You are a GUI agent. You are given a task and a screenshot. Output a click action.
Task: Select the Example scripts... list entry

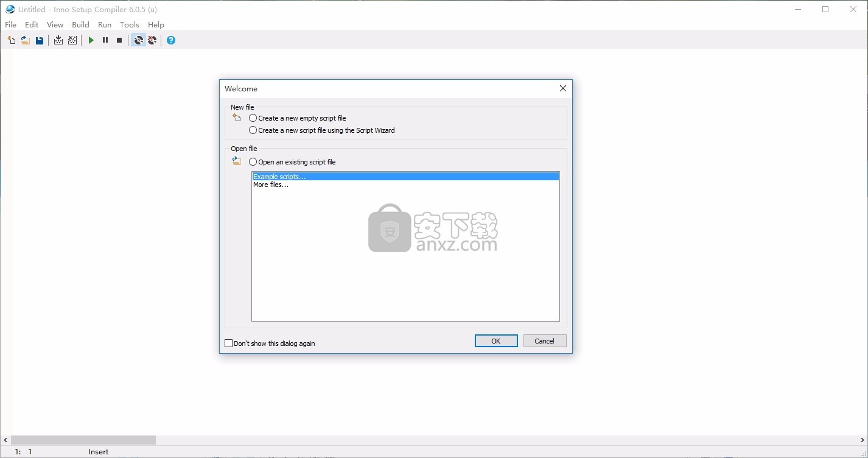405,177
